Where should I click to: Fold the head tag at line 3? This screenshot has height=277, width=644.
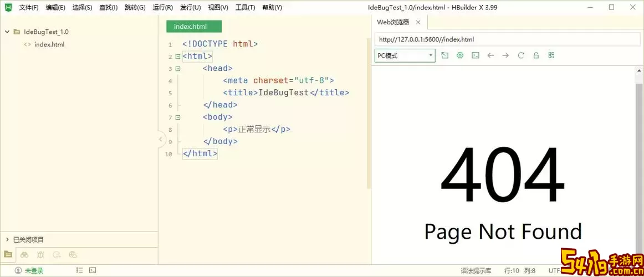tap(177, 69)
